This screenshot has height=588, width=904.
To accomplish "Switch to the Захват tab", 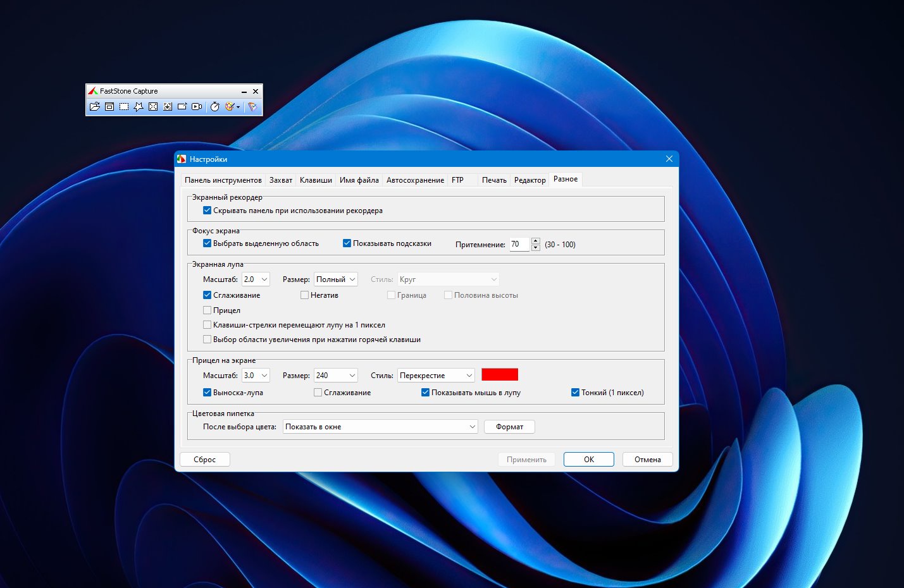I will [x=281, y=180].
